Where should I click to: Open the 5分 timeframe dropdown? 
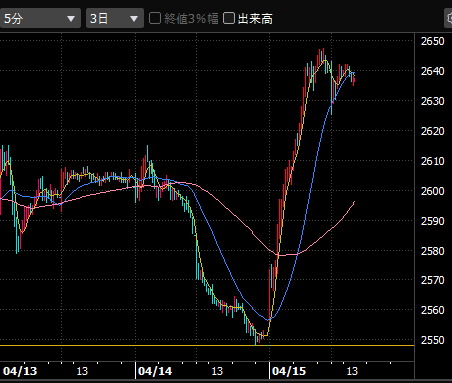click(x=40, y=18)
